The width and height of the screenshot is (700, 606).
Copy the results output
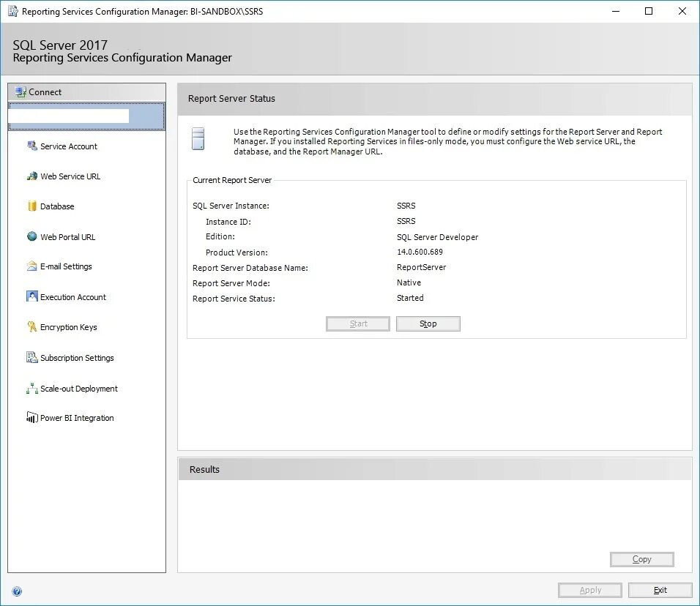(x=641, y=559)
